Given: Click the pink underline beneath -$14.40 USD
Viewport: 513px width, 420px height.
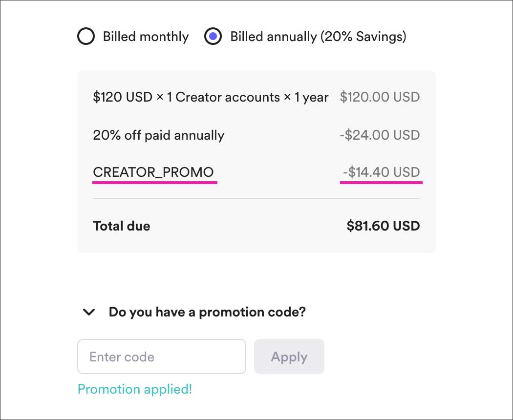Looking at the screenshot, I should [381, 182].
